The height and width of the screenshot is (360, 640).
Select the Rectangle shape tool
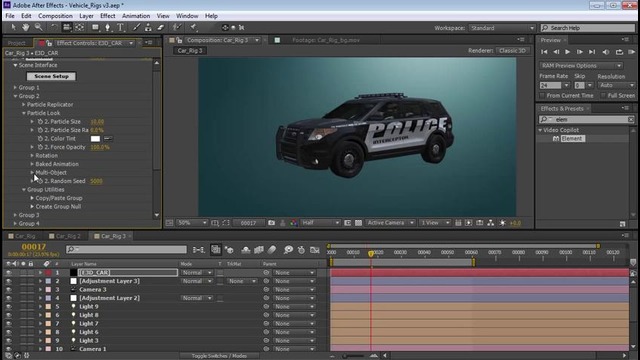95,27
